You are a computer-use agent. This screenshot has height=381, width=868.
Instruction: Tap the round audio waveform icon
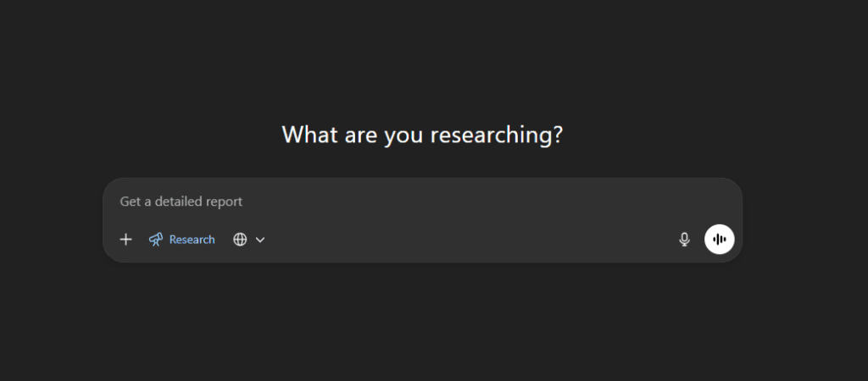tap(720, 240)
